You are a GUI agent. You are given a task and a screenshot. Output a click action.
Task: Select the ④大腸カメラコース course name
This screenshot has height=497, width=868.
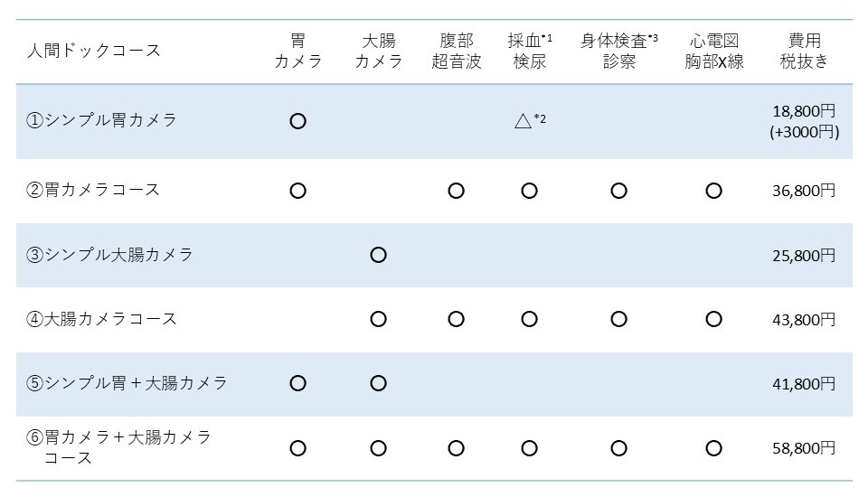pos(102,319)
